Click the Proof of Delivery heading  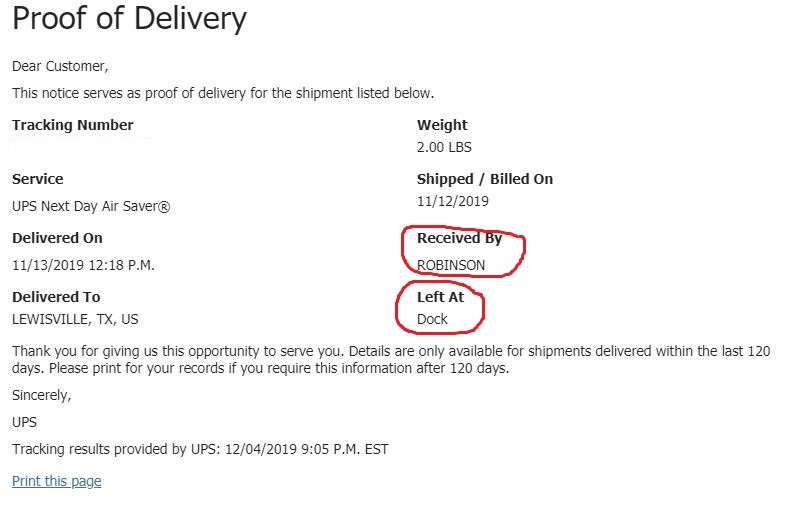pyautogui.click(x=129, y=19)
